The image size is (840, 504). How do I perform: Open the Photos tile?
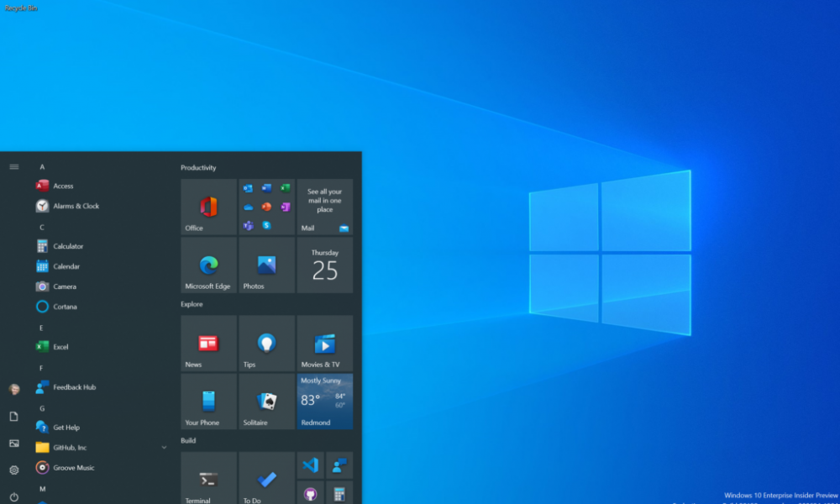point(267,265)
